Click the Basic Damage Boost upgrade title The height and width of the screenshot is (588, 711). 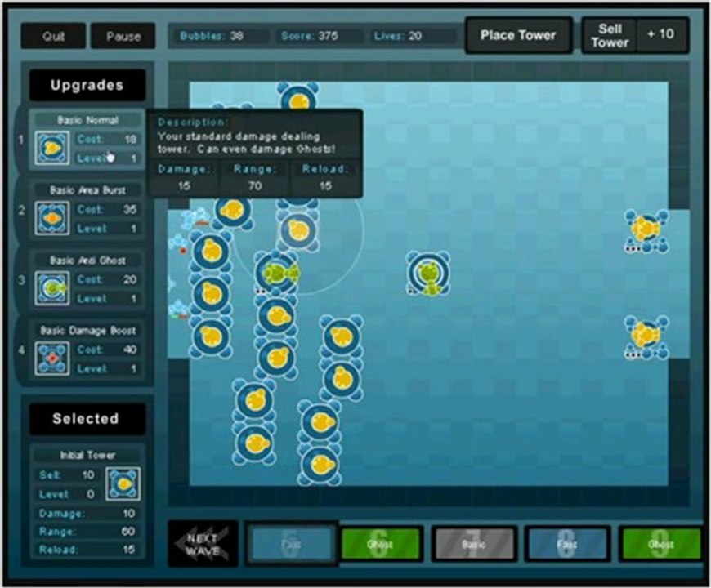click(88, 331)
